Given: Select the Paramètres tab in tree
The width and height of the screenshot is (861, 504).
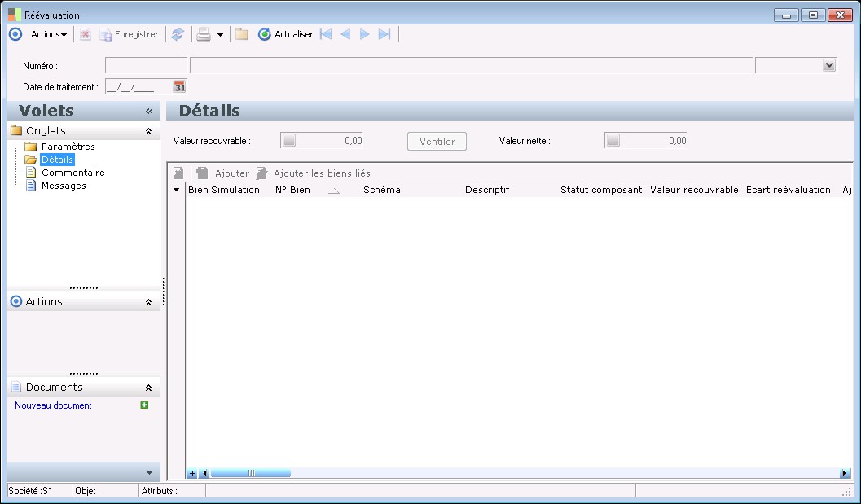Looking at the screenshot, I should point(68,147).
